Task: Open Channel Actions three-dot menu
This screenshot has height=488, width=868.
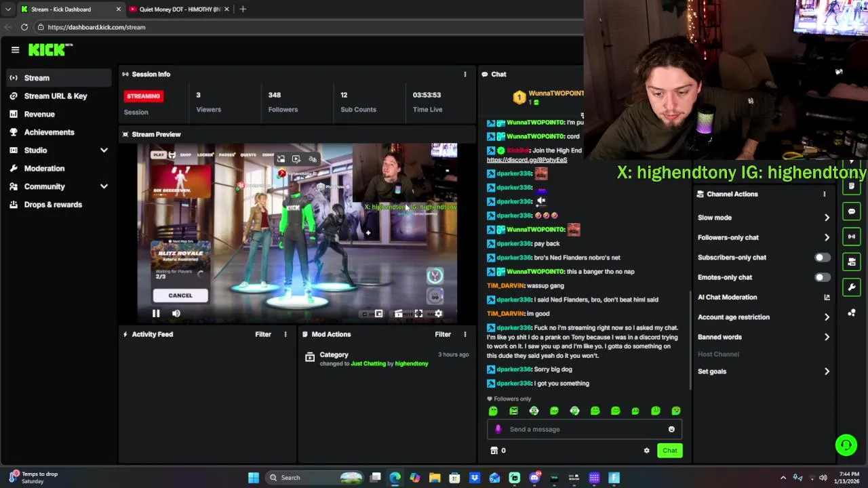Action: (824, 194)
